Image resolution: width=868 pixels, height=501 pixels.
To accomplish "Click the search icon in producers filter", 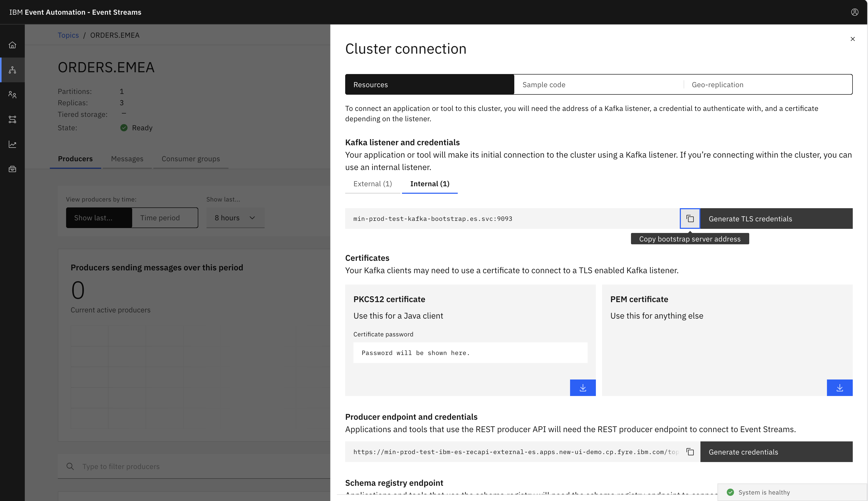I will [70, 466].
